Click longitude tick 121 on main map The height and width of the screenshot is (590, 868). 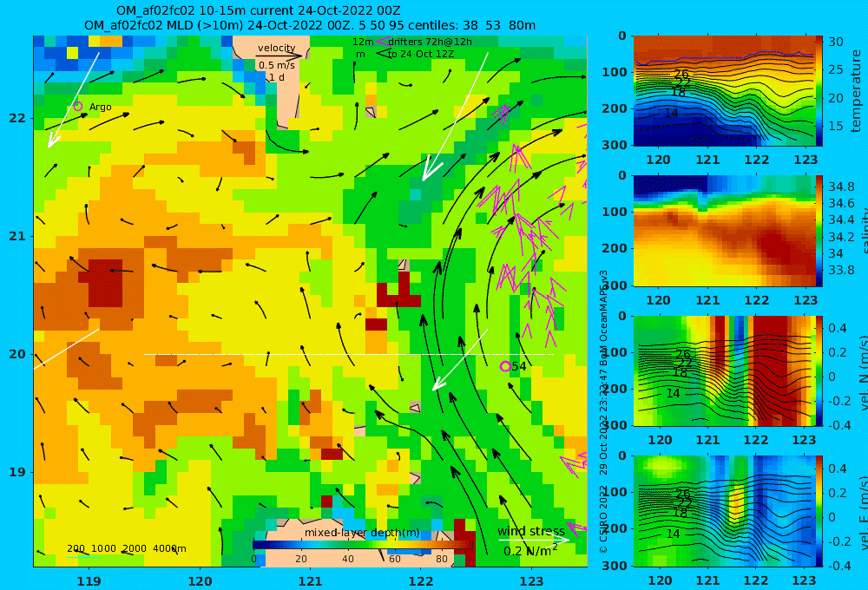tap(311, 581)
